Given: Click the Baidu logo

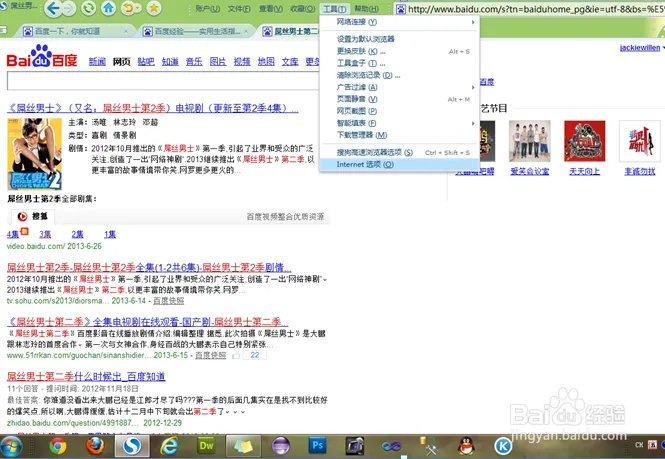Looking at the screenshot, I should point(42,57).
